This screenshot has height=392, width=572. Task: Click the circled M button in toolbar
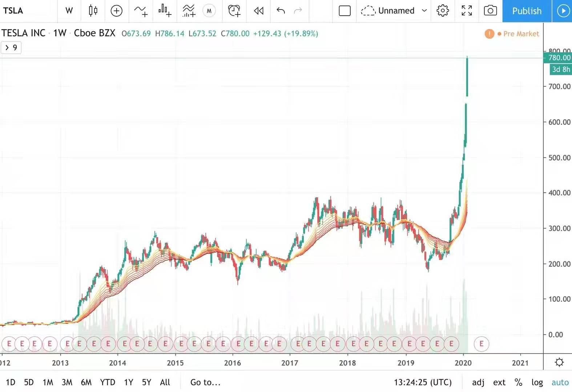(x=209, y=11)
